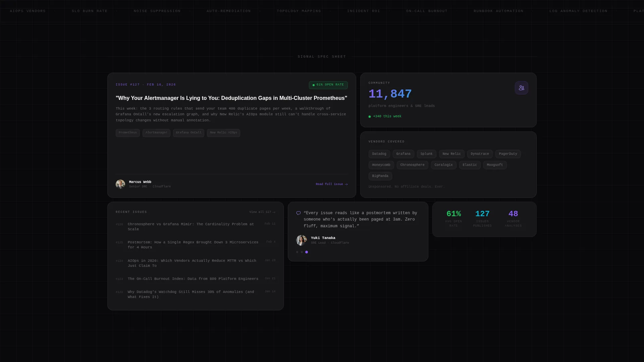Click the Issue #127 Feb 18 label
The width and height of the screenshot is (644, 362).
(x=146, y=85)
